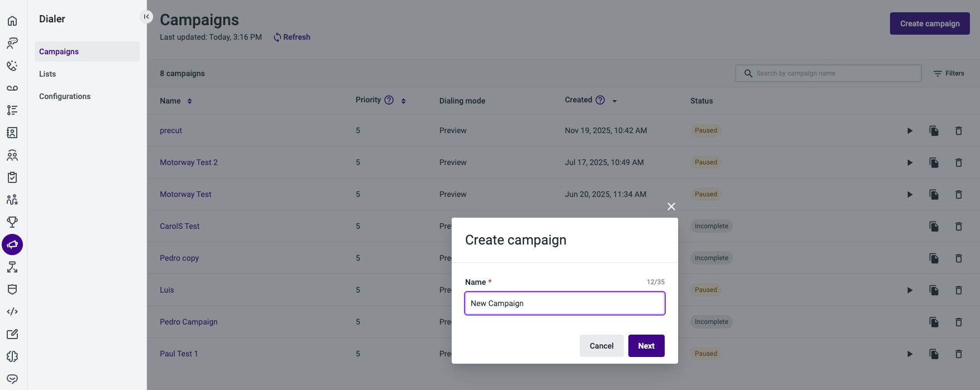Cancel the Create campaign dialog

tap(602, 346)
